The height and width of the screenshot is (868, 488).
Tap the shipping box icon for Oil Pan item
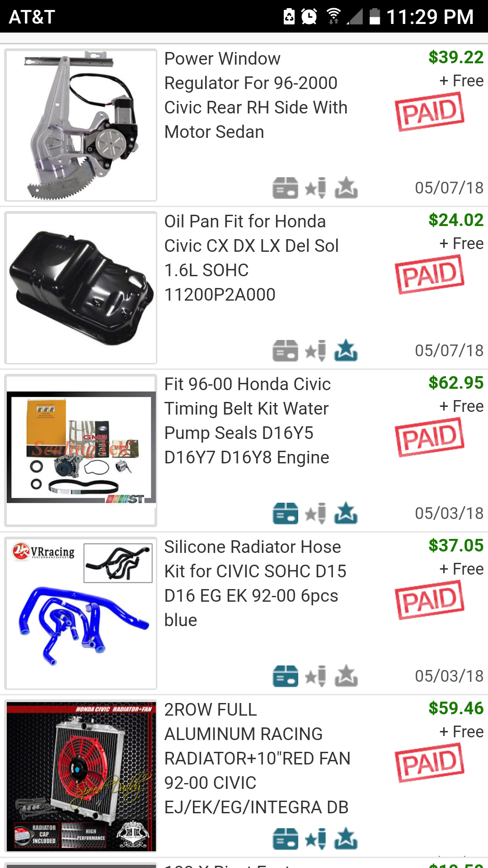pyautogui.click(x=285, y=350)
